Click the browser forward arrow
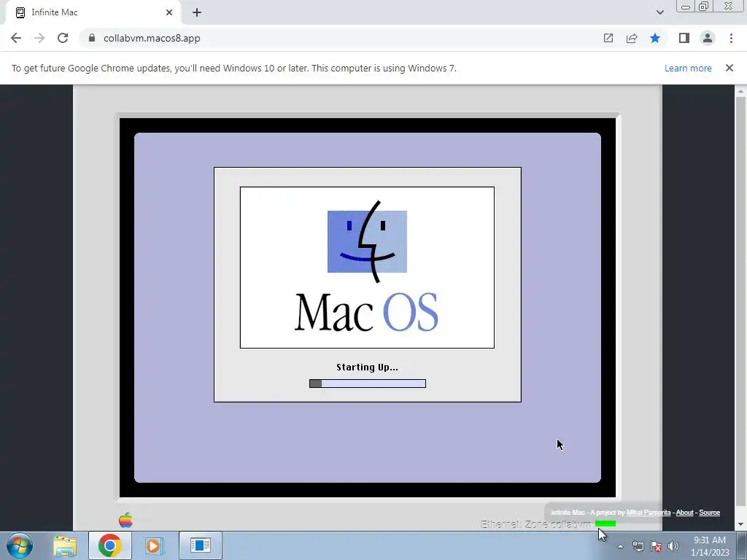 pyautogui.click(x=39, y=38)
